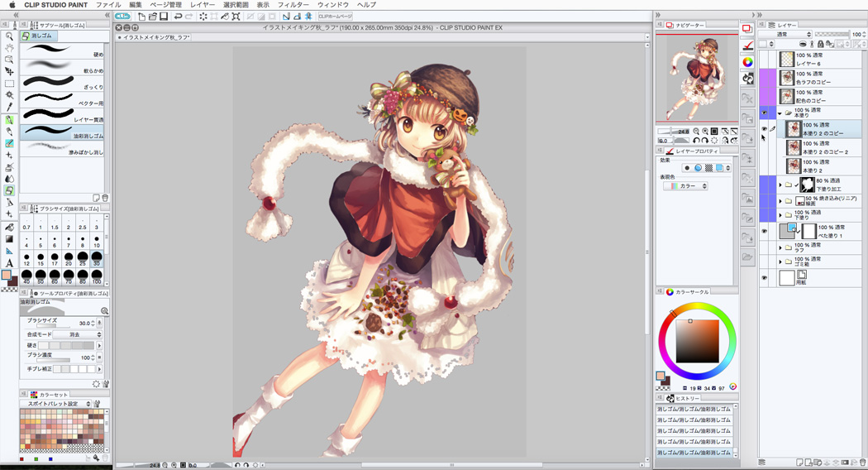Image resolution: width=868 pixels, height=470 pixels.
Task: Toggle visibility of 本塗り２のコピー layer
Action: 765,128
